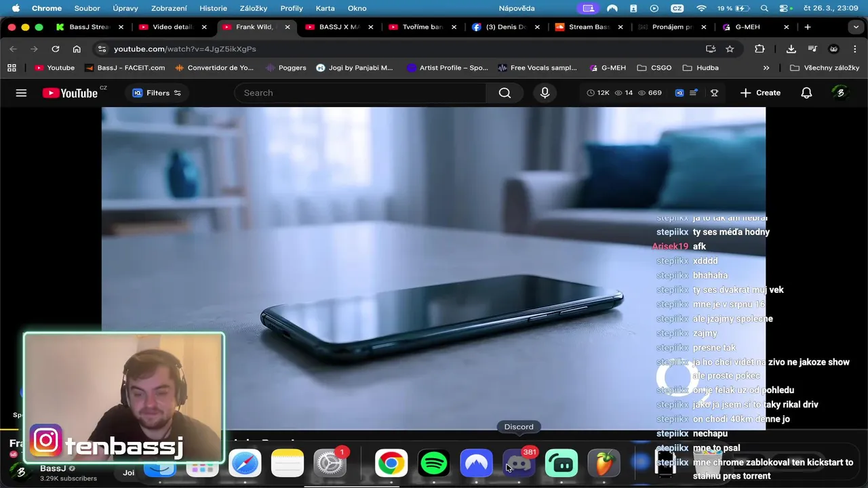The height and width of the screenshot is (488, 868).
Task: Show hidden bookmarks with double chevron
Action: pyautogui.click(x=766, y=68)
